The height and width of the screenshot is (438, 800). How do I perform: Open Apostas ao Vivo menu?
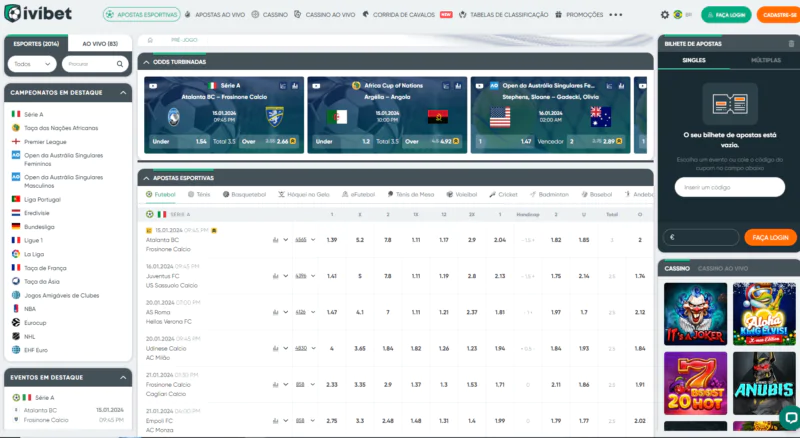pos(215,15)
